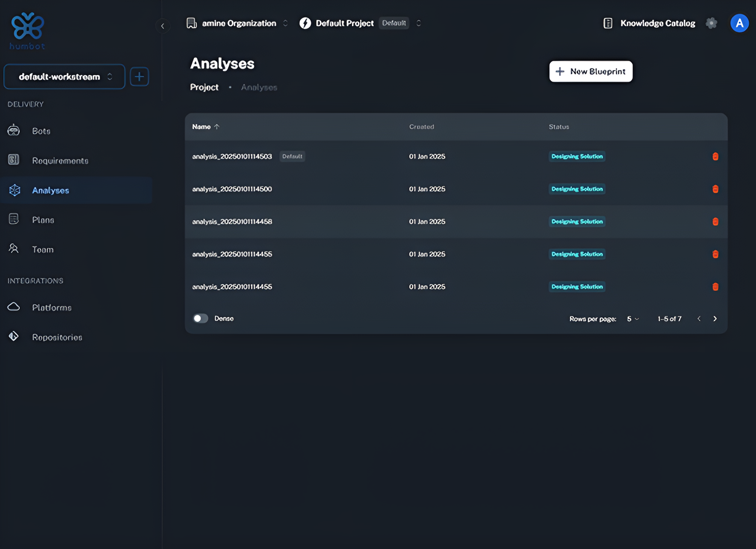Add a new workstream with the plus icon
Viewport: 756px width, 549px height.
pos(139,77)
